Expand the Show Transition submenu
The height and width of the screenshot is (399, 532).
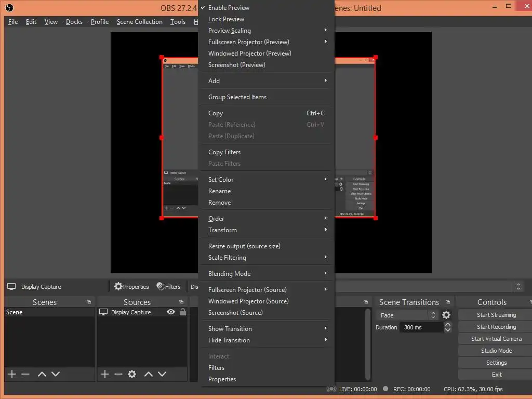[x=265, y=329]
